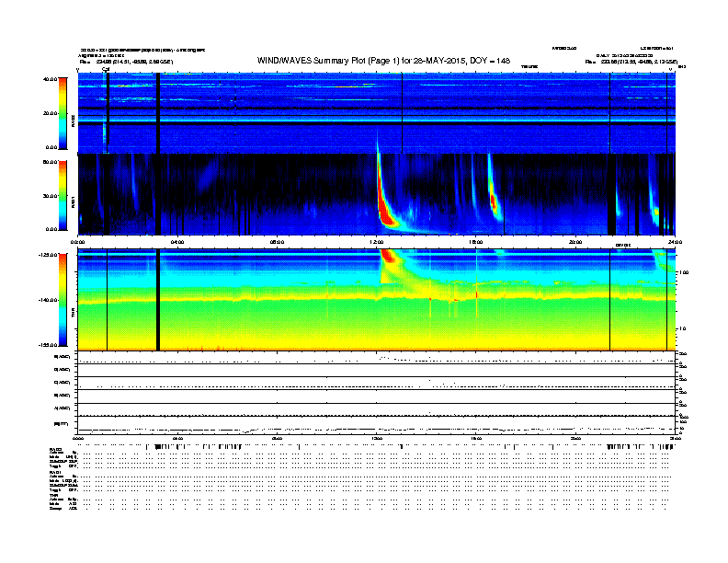This screenshot has height=563, width=728.
Task: Click the wide black data-gap bar in RAD2 panel
Action: (158, 113)
